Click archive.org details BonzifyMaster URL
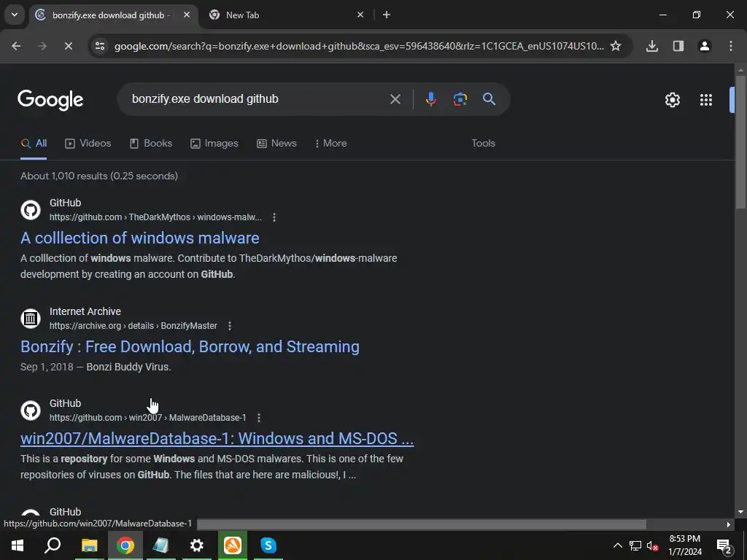 [133, 326]
